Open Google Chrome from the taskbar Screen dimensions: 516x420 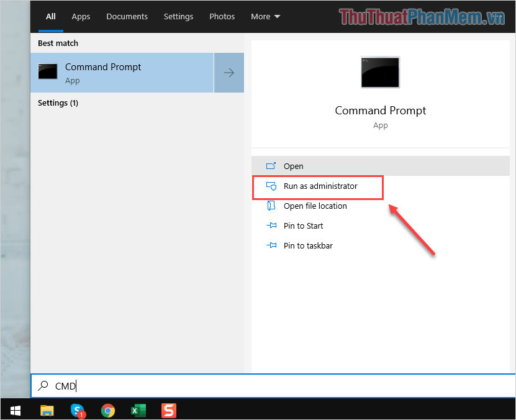[108, 411]
